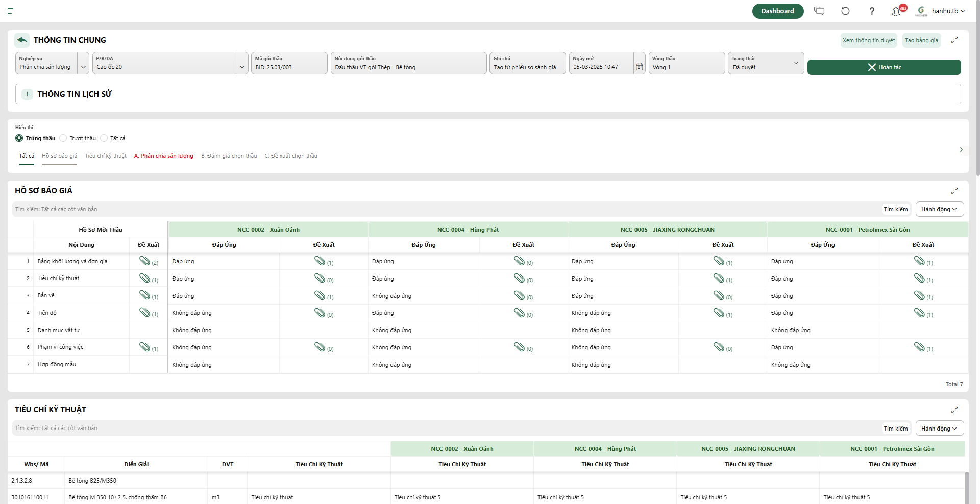The image size is (980, 504).
Task: Switch to the Hồ sơ báo giá tab
Action: [59, 156]
